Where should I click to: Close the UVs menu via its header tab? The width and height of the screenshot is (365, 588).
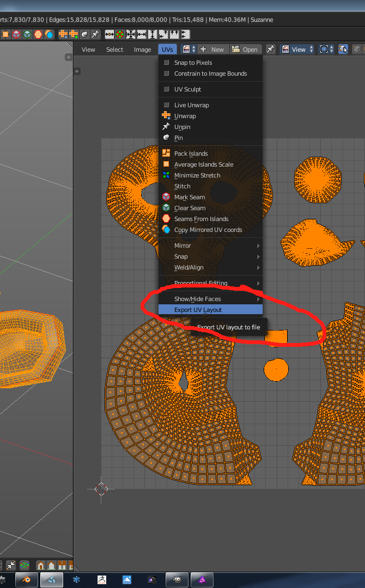click(x=167, y=50)
